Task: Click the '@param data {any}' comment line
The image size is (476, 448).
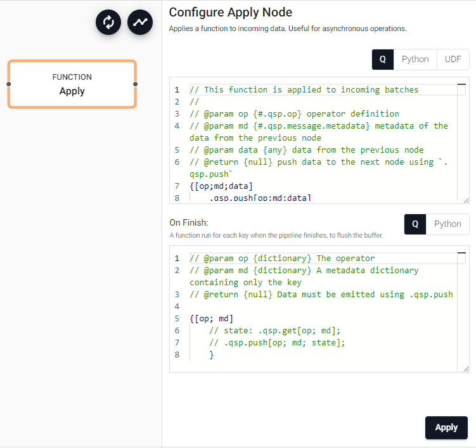Action: click(x=307, y=150)
